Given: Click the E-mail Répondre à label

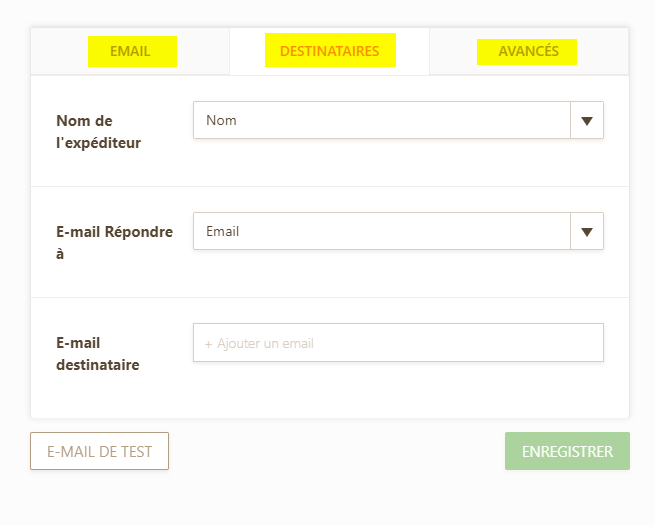Looking at the screenshot, I should tap(114, 242).
